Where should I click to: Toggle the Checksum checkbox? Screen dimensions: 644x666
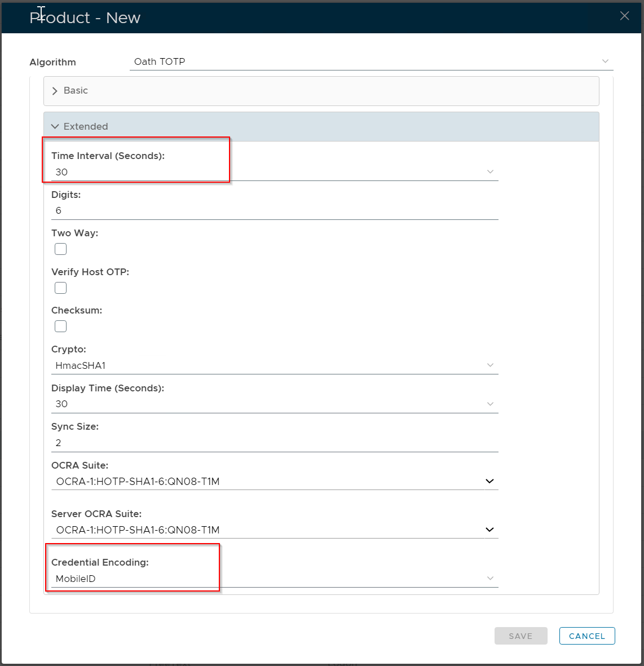pyautogui.click(x=60, y=327)
